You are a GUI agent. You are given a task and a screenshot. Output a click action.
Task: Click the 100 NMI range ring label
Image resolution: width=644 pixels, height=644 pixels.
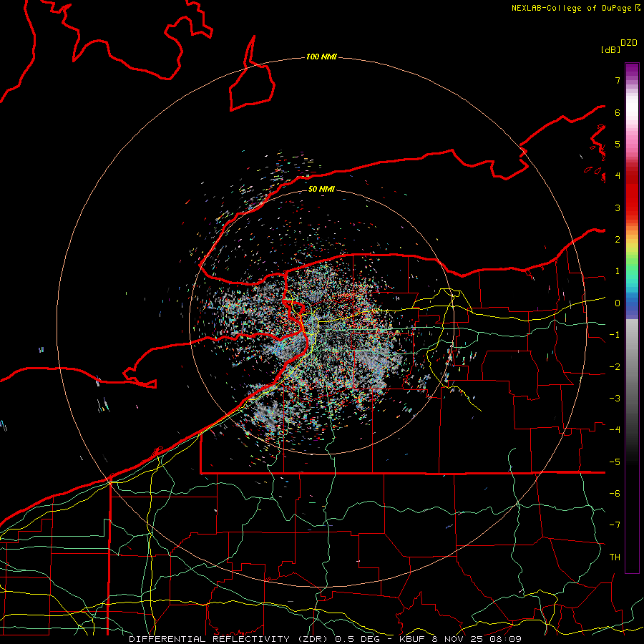(321, 57)
